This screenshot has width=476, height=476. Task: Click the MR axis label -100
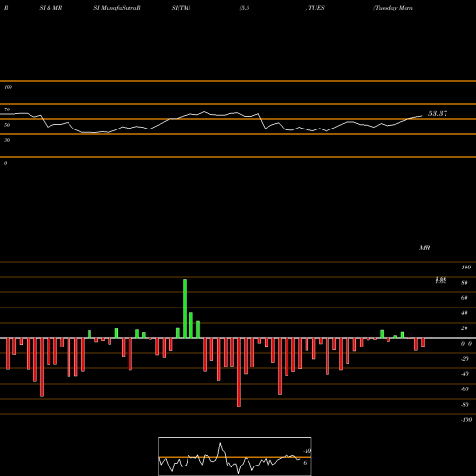pos(466,420)
